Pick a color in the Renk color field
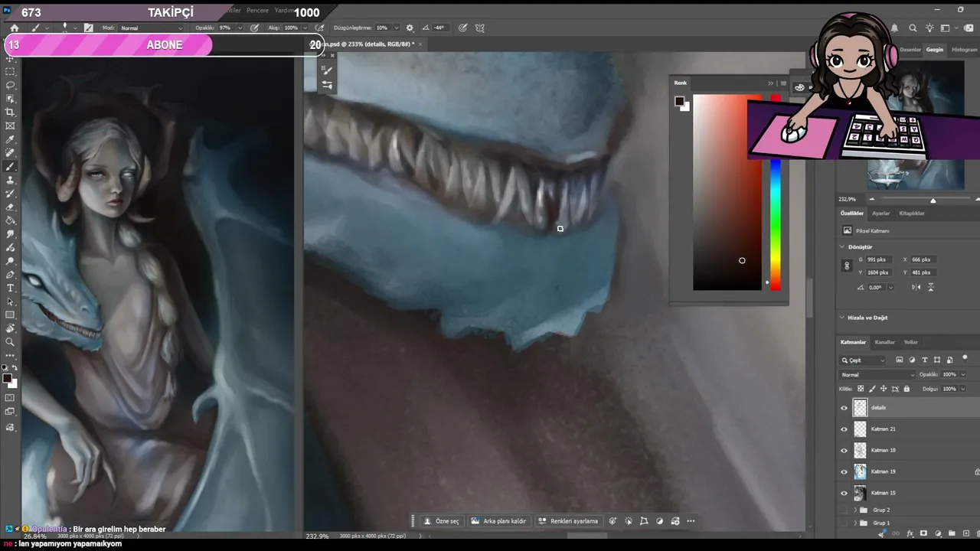Viewport: 980px width, 551px height. pos(727,192)
